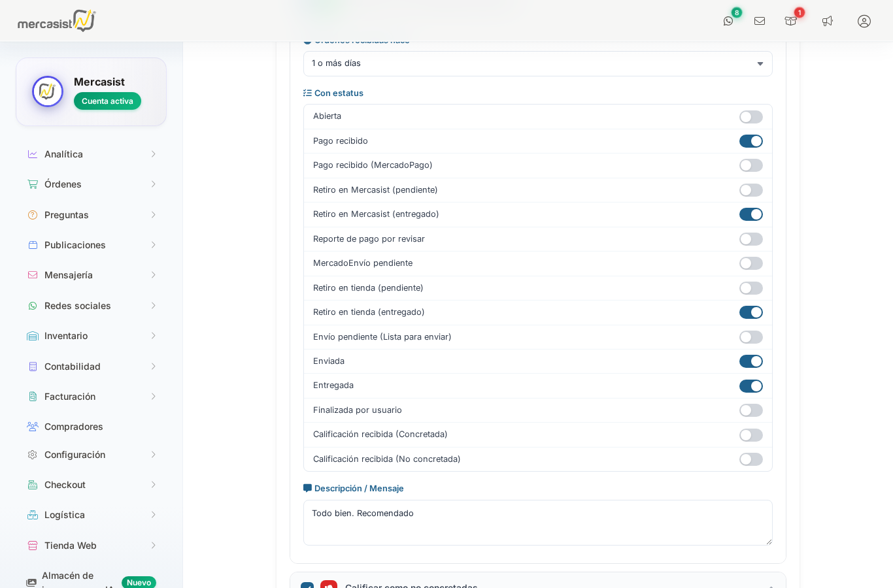The image size is (893, 588).
Task: Click the Mercasist account avatar
Action: click(x=48, y=91)
